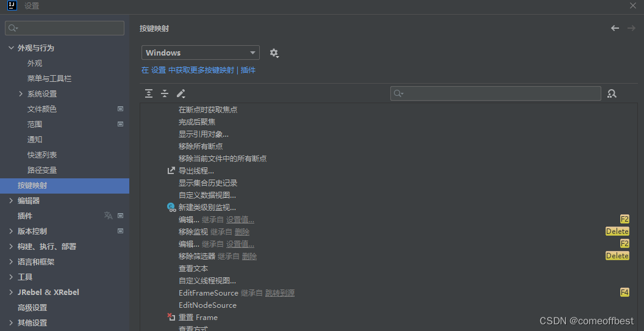Click the edit shortcut pencil icon

(181, 93)
